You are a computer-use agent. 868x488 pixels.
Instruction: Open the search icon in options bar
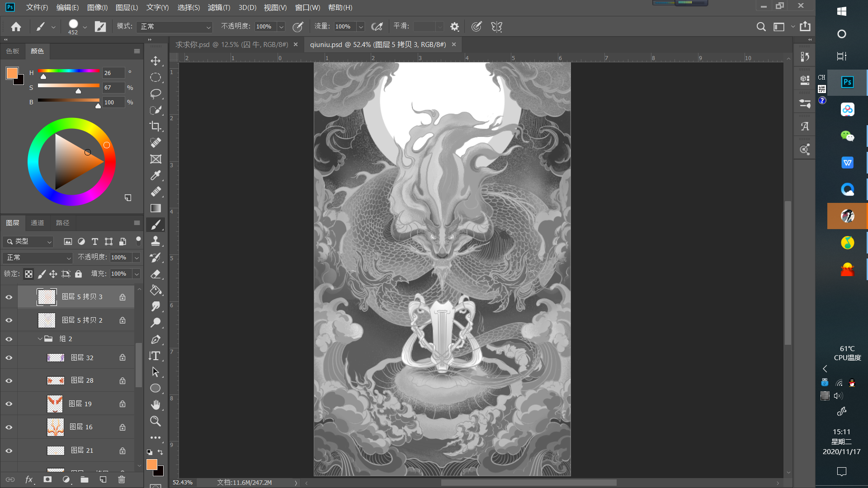tap(761, 27)
